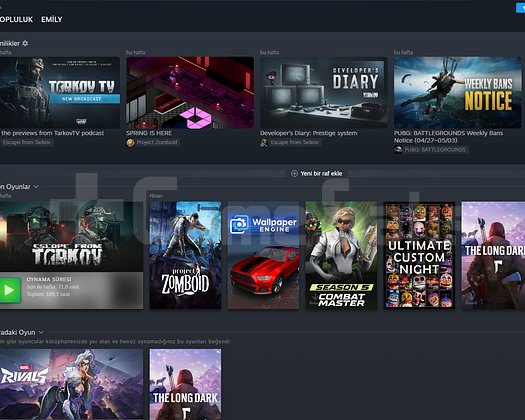
Task: Open the Marvel Rivals game banner
Action: [71, 384]
